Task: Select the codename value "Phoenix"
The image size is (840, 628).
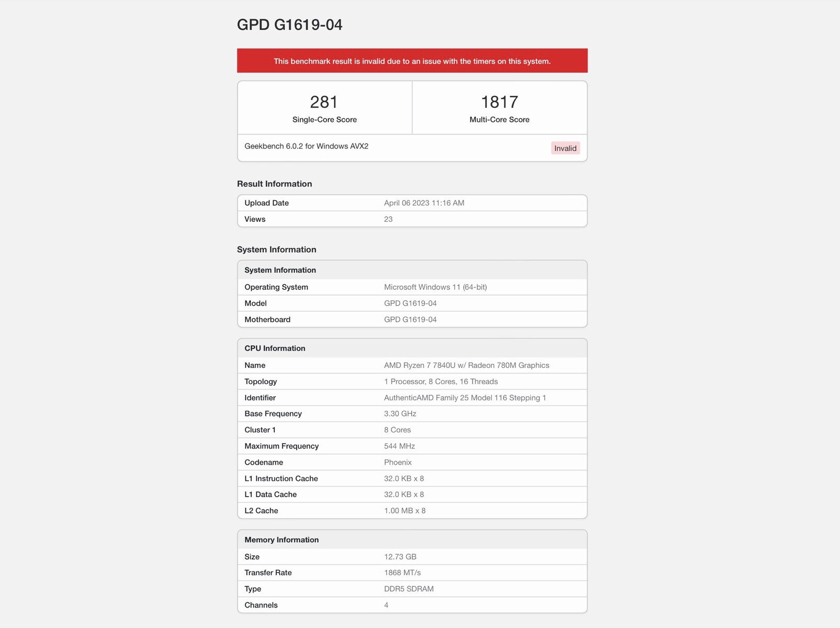Action: pyautogui.click(x=398, y=463)
